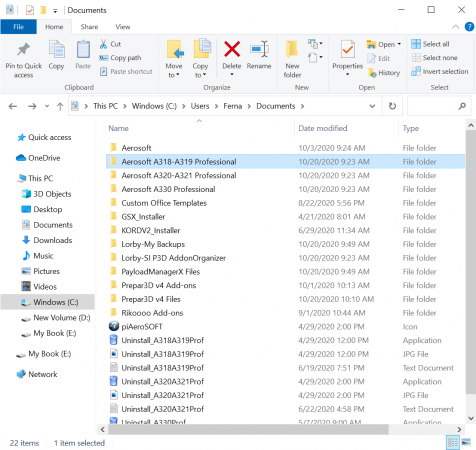Switch to details view in status bar
This screenshot has height=450, width=476.
(452, 442)
